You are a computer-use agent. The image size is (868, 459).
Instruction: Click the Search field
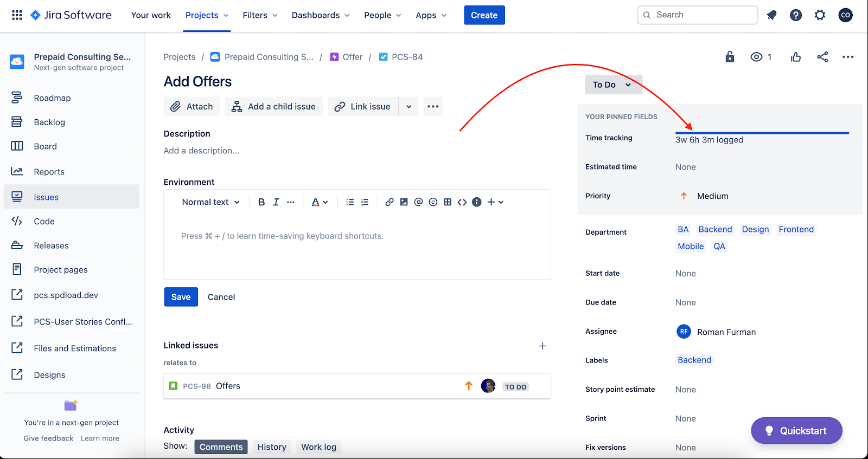pos(698,15)
